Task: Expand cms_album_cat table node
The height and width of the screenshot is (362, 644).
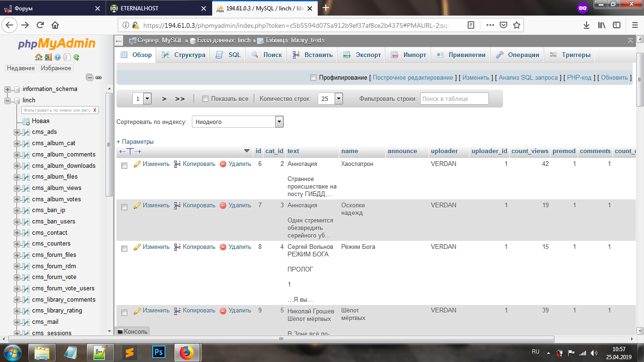Action: [17, 143]
